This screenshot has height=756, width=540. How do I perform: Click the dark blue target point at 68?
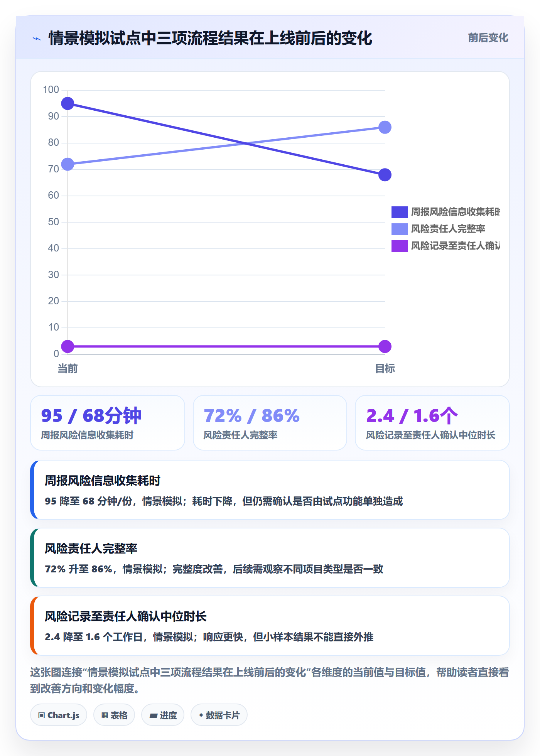point(385,175)
